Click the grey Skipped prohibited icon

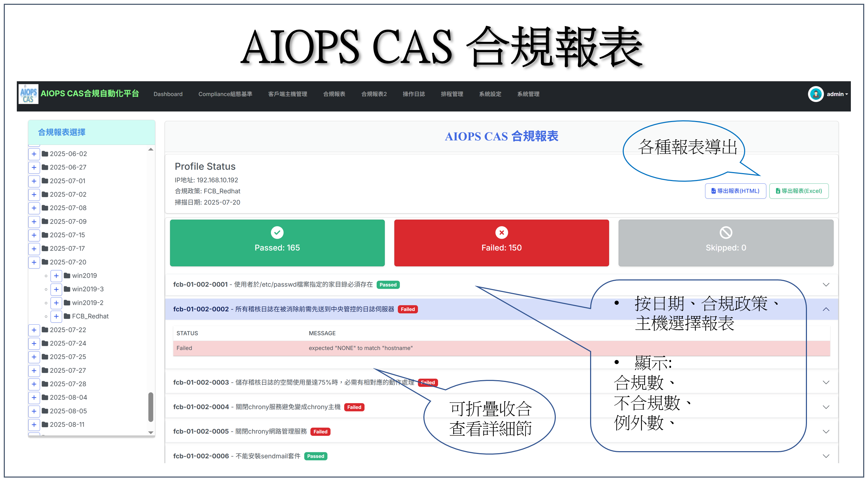[x=726, y=232]
